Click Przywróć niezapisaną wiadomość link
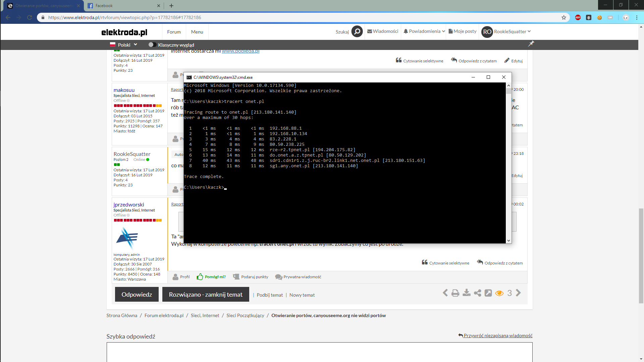 495,336
